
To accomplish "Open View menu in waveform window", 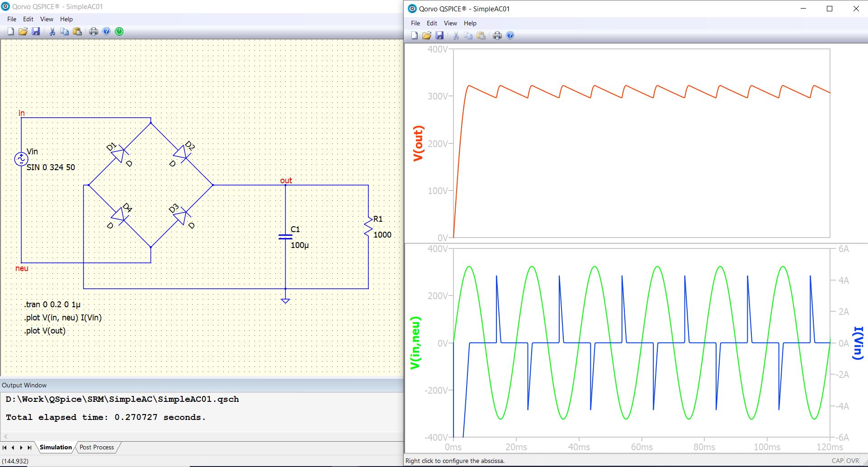I will 450,23.
